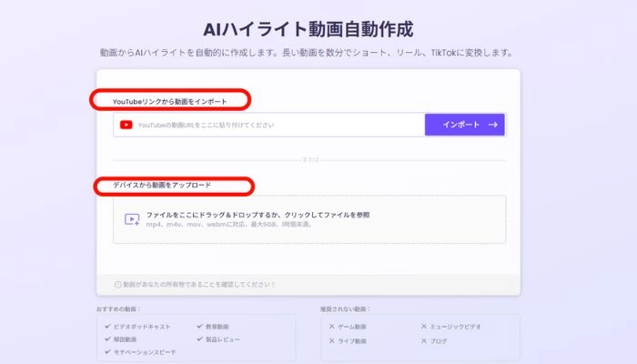
Task: Click the checkmark beside モチベーションスピーチ
Action: 106,351
